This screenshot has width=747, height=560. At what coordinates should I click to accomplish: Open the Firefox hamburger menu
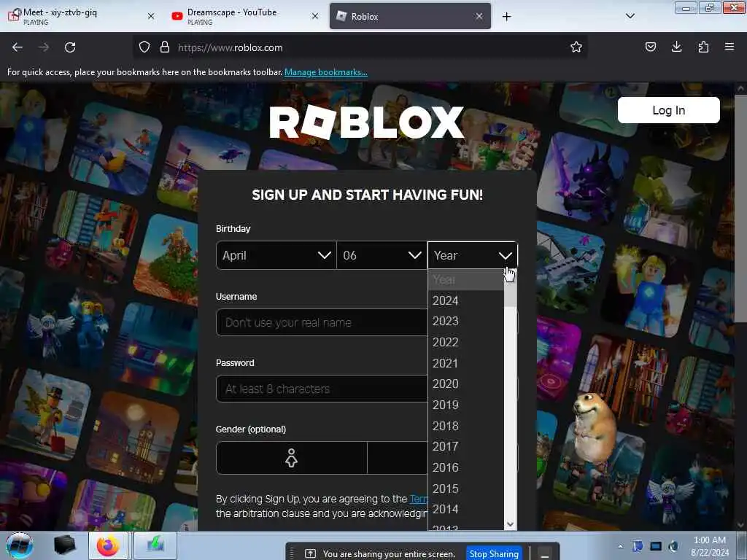(729, 47)
